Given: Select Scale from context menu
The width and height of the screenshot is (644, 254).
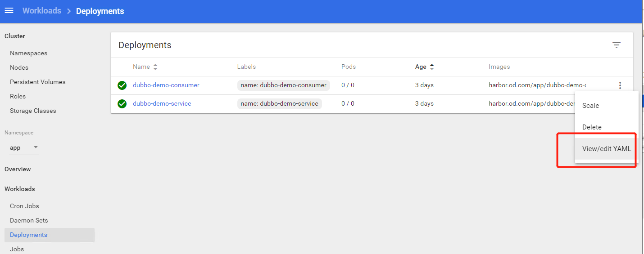Looking at the screenshot, I should (607, 106).
